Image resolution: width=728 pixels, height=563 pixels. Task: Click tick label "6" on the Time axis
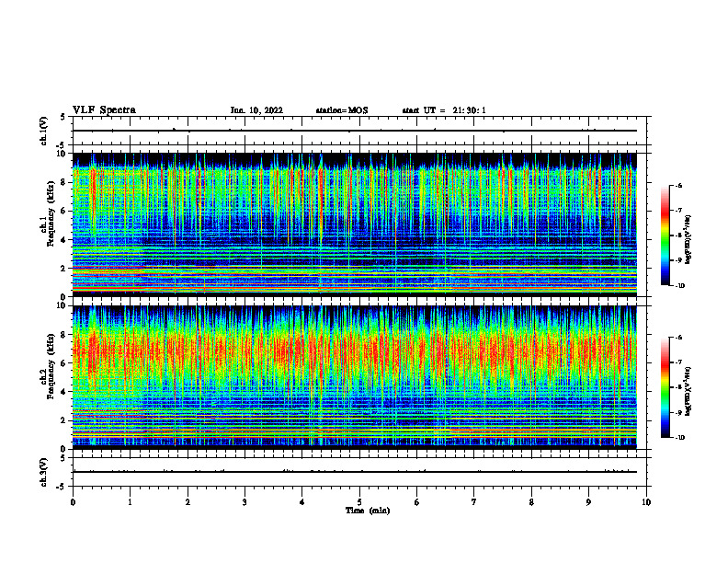417,502
